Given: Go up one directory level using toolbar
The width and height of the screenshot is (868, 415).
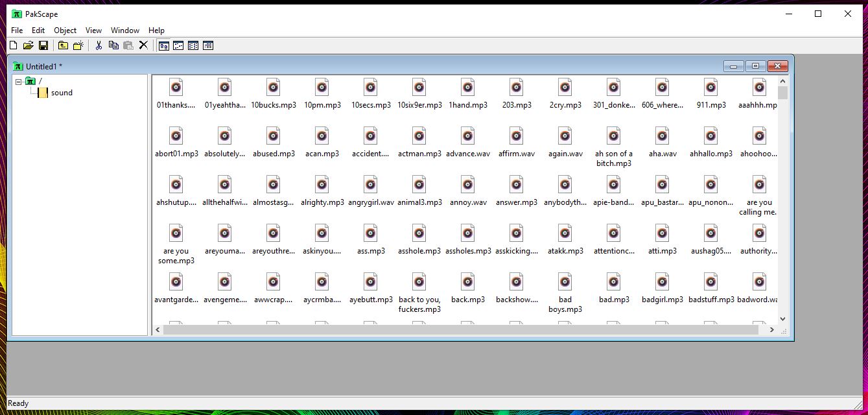Looking at the screenshot, I should coord(63,45).
